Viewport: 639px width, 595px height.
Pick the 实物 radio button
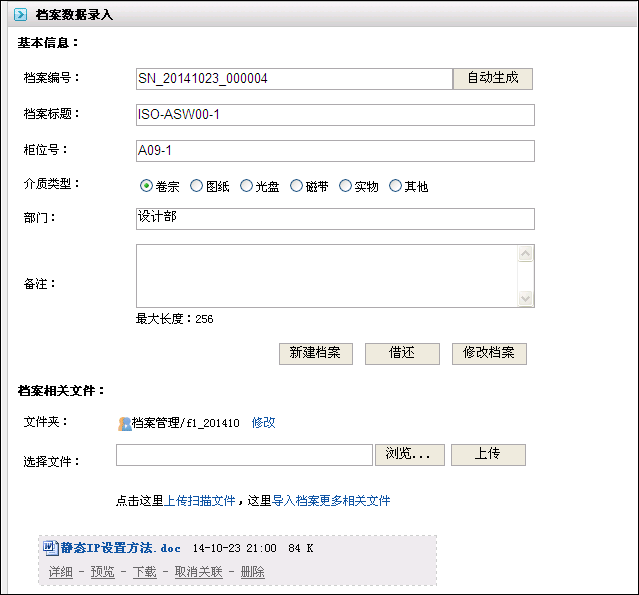point(346,186)
